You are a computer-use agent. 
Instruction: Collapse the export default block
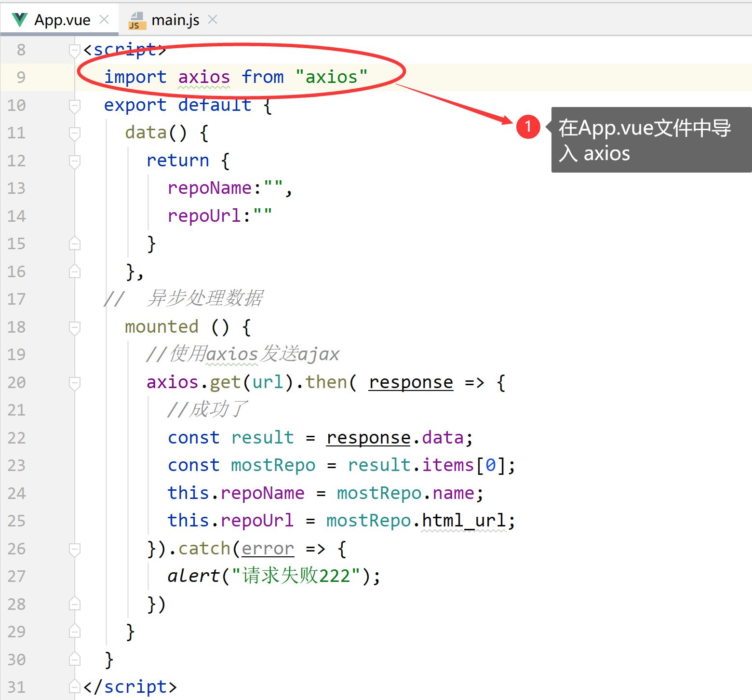(75, 105)
